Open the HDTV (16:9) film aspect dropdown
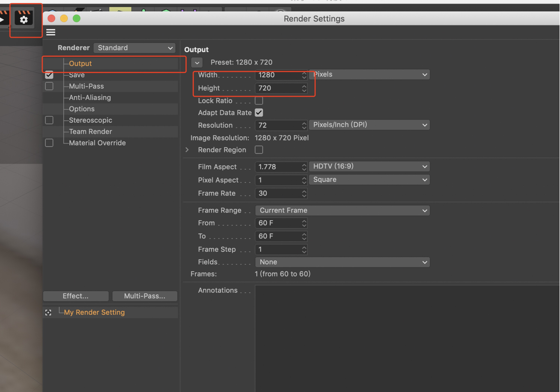The width and height of the screenshot is (560, 392). pyautogui.click(x=369, y=166)
